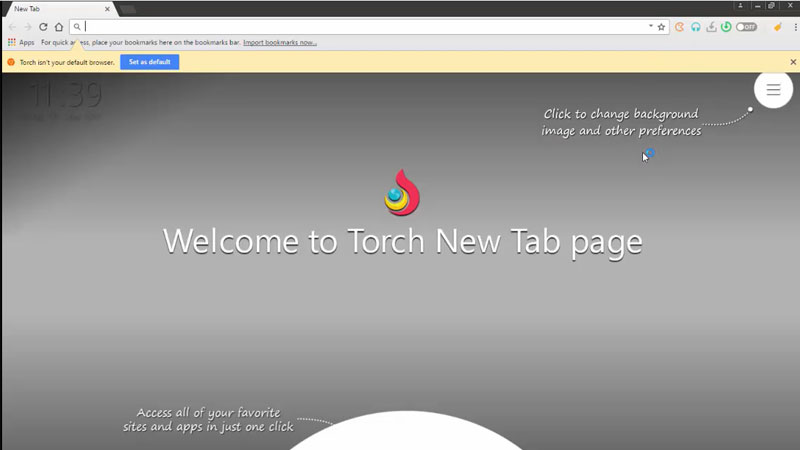
Task: Close the New Tab tab
Action: coord(107,9)
